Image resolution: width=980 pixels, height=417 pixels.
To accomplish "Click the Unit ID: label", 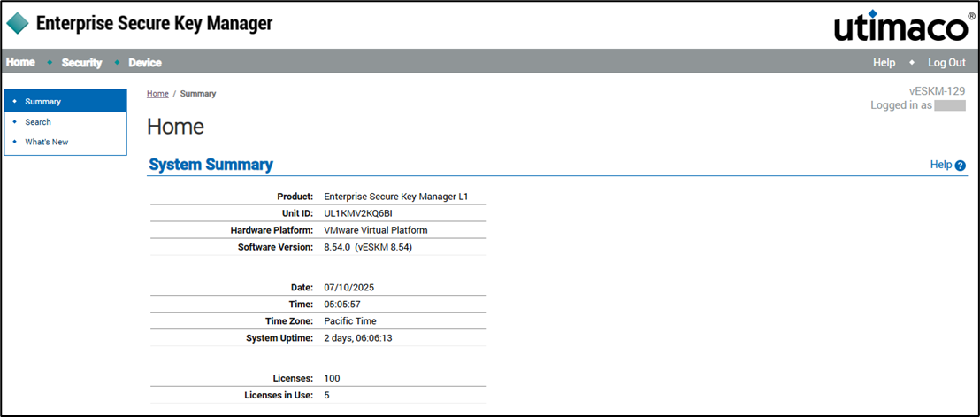I will [298, 213].
